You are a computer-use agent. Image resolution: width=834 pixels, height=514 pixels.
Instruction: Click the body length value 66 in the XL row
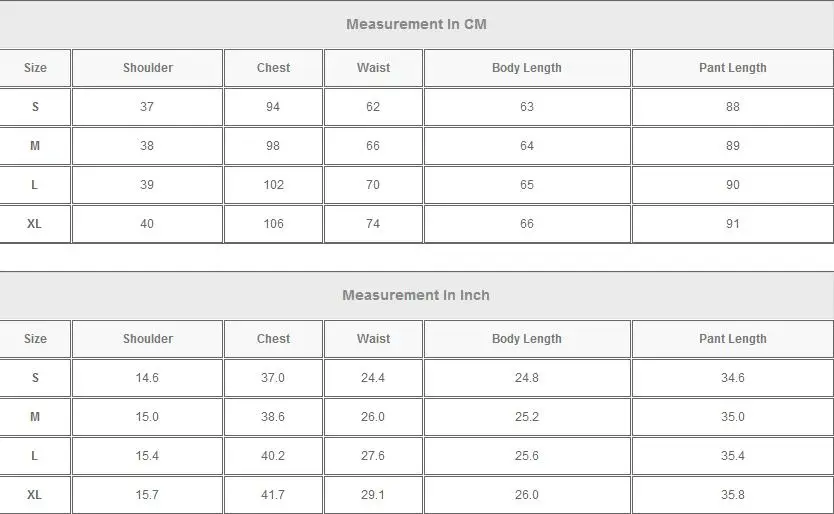[x=527, y=224]
